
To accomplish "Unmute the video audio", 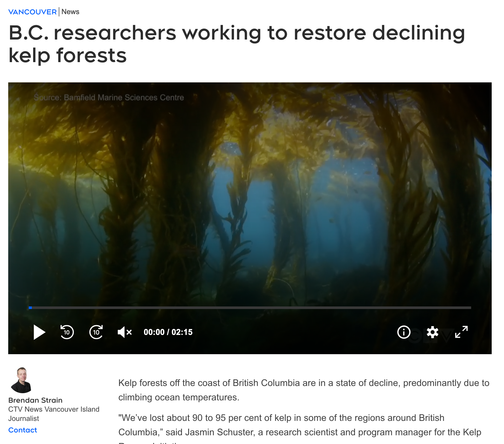I will click(x=125, y=332).
